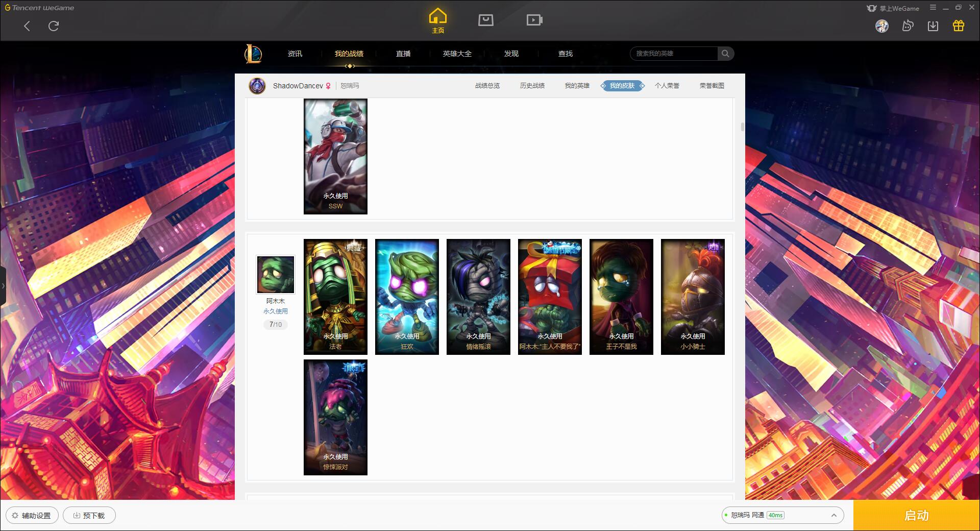Screen dimensions: 980x531
Task: Open the 狂欢 skin card
Action: (x=407, y=297)
